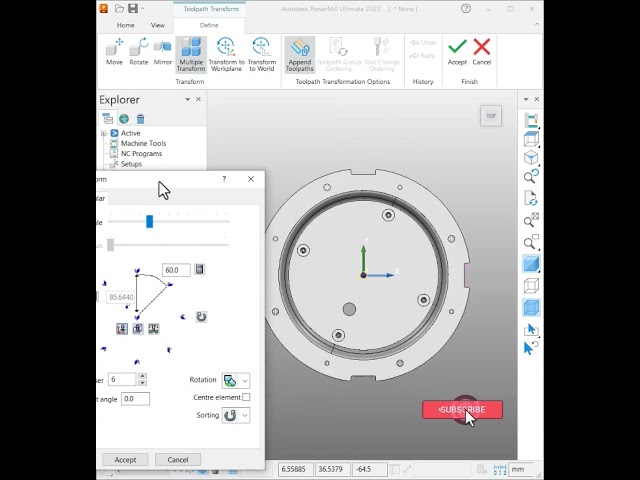Click the start angle field showing 0.0
Viewport: 640px width, 480px height.
(135, 399)
